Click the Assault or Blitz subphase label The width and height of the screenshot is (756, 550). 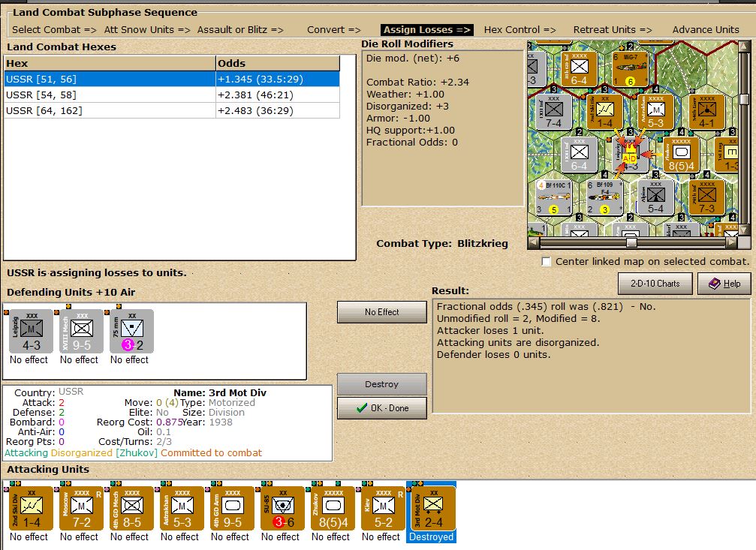240,30
